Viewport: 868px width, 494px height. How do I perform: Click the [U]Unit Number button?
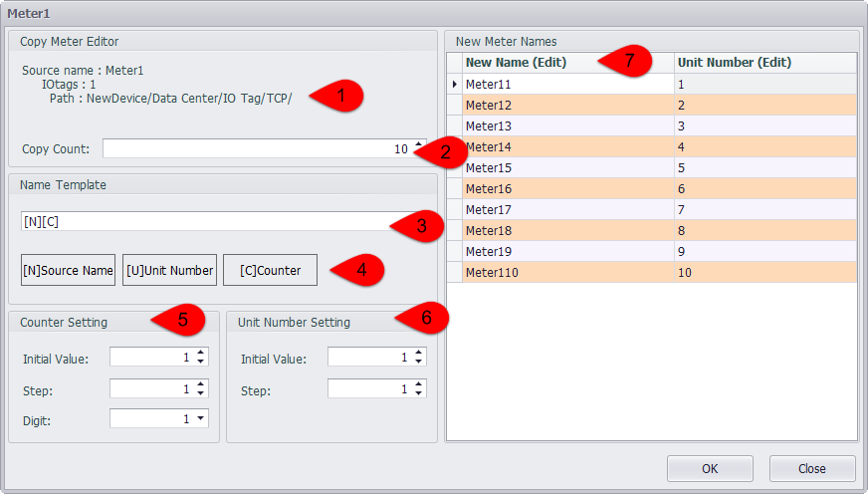(x=169, y=270)
